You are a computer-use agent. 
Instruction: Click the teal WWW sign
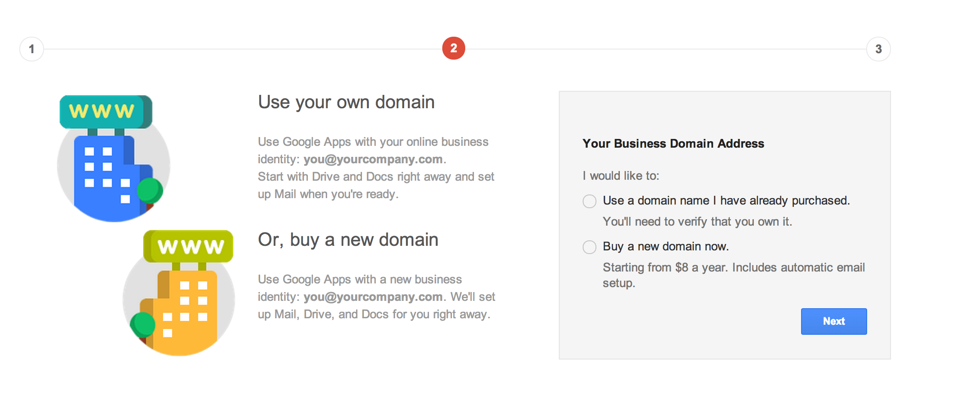point(106,111)
